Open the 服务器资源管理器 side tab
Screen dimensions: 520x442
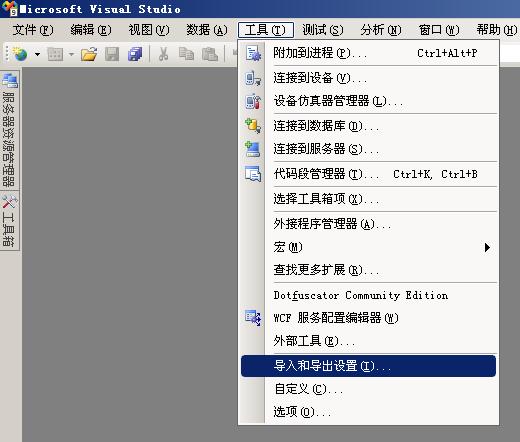10,129
